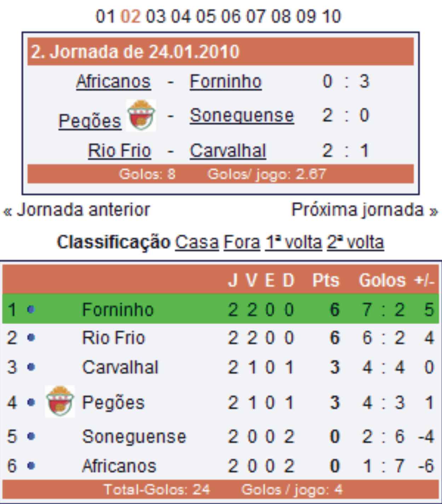Click the blue dot in Africanos' standings row
Image resolution: width=442 pixels, height=504 pixels.
[31, 465]
